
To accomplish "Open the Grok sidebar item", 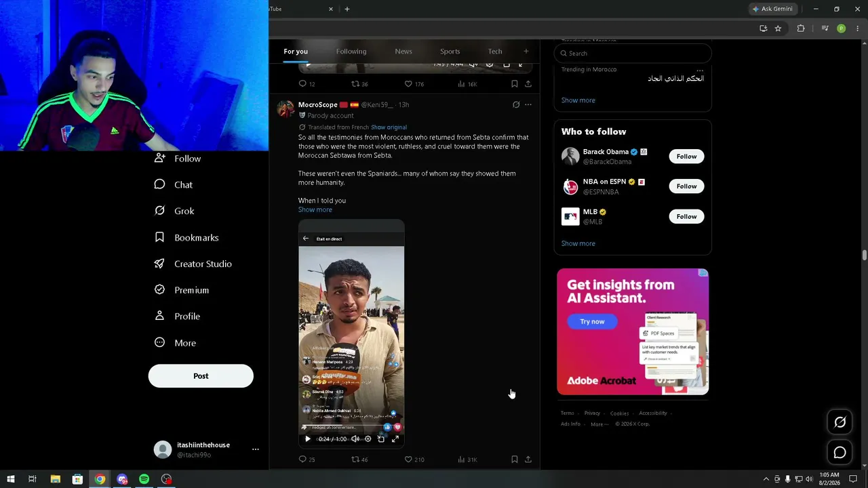I will point(174,211).
